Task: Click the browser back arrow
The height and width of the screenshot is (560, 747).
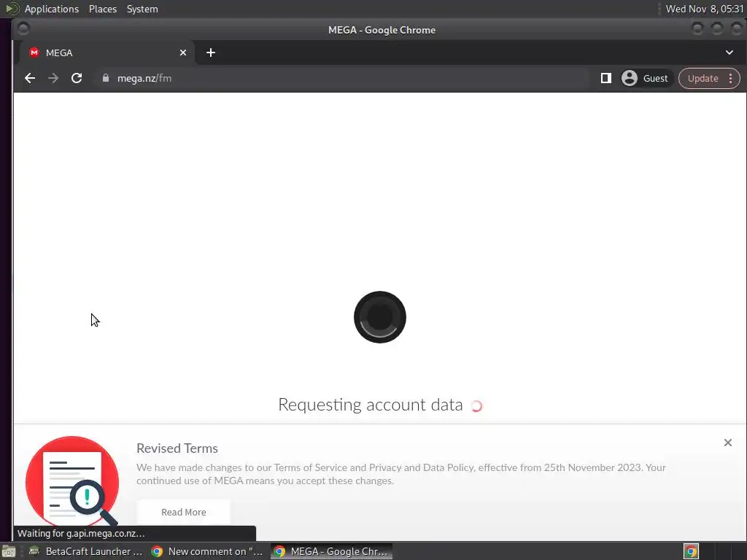Action: pos(30,78)
